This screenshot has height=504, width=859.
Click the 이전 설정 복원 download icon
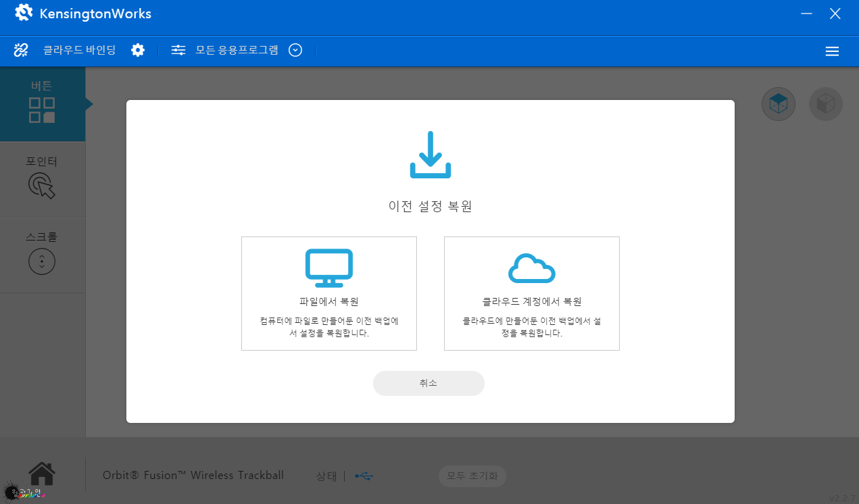[x=431, y=155]
